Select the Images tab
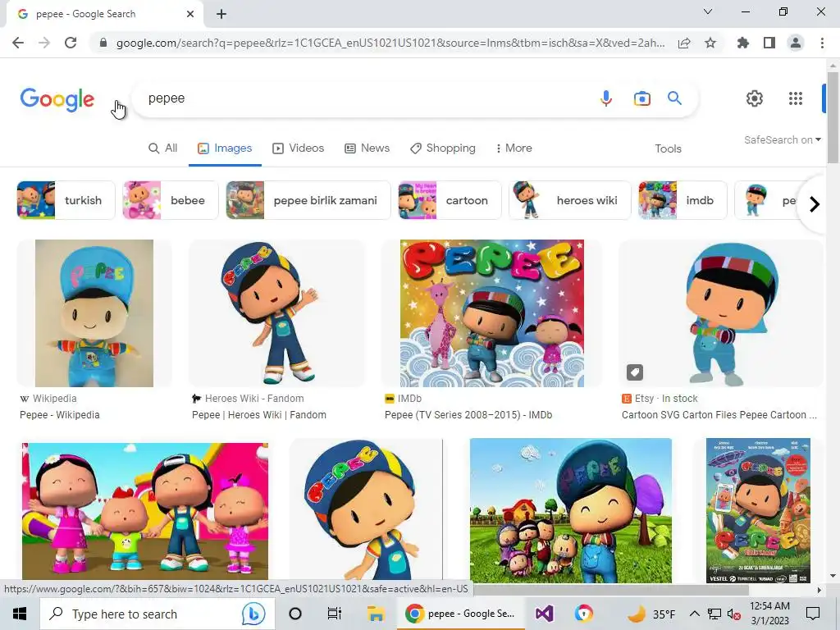 [x=225, y=148]
